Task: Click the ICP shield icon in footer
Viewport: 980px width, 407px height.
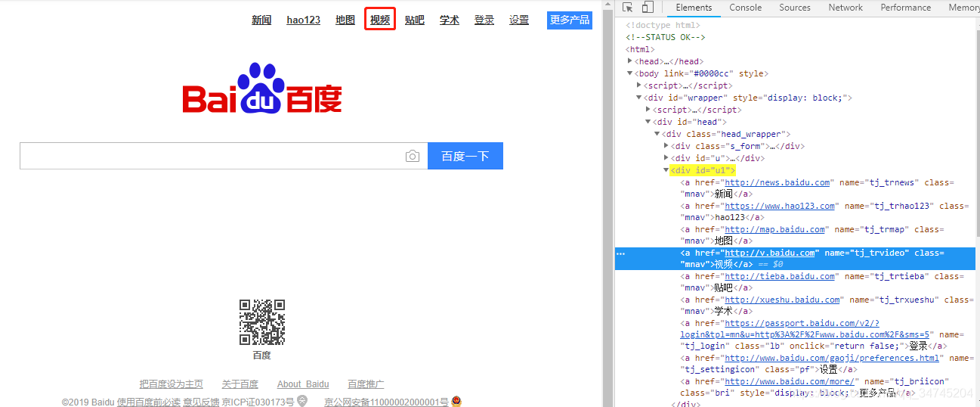Action: (302, 401)
